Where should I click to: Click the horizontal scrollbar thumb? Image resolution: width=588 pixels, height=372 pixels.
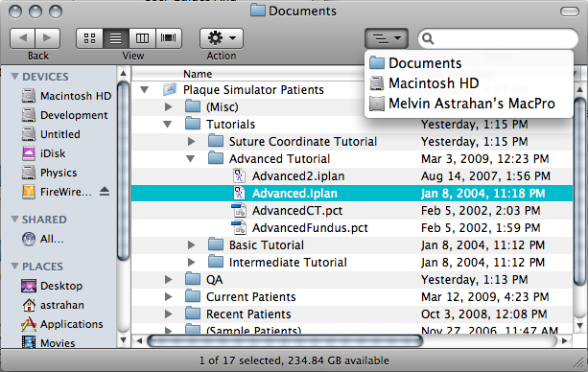point(285,341)
